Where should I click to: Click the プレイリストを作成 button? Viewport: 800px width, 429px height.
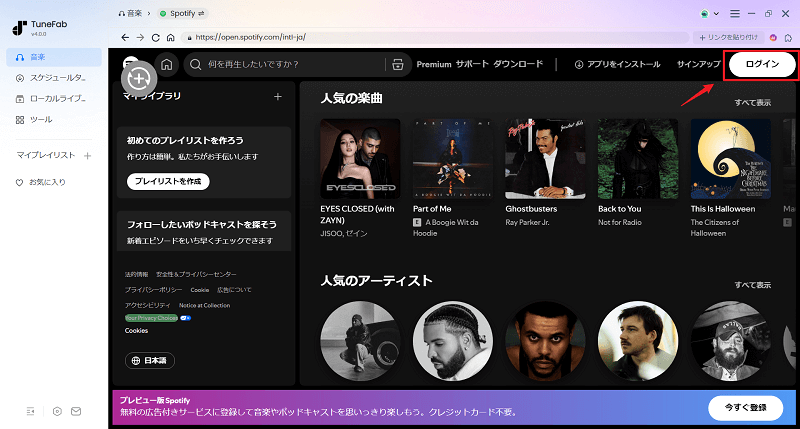168,181
